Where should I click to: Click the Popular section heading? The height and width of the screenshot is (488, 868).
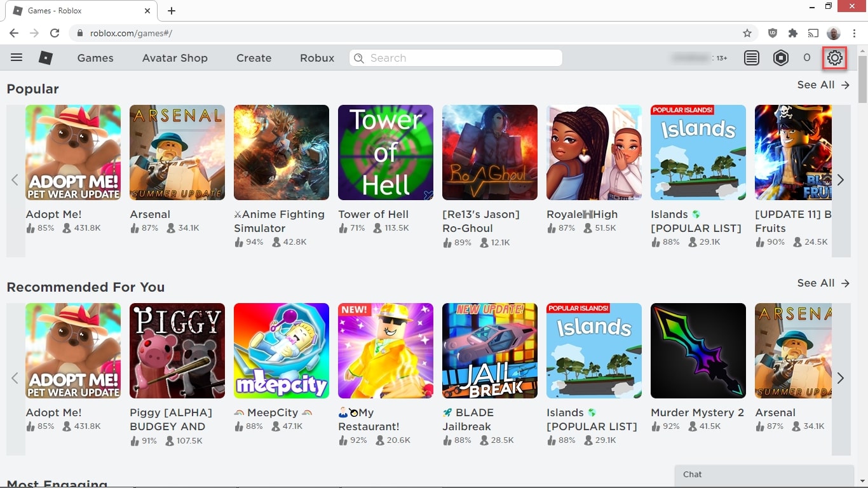pyautogui.click(x=32, y=89)
